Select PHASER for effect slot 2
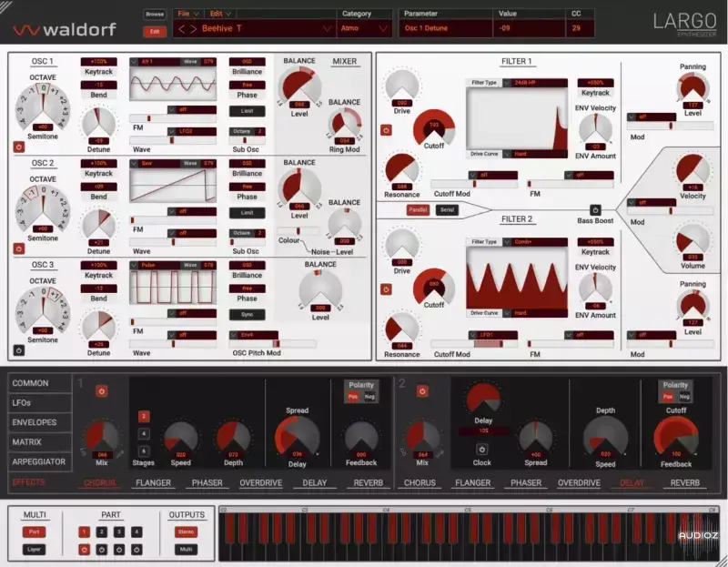 [526, 483]
